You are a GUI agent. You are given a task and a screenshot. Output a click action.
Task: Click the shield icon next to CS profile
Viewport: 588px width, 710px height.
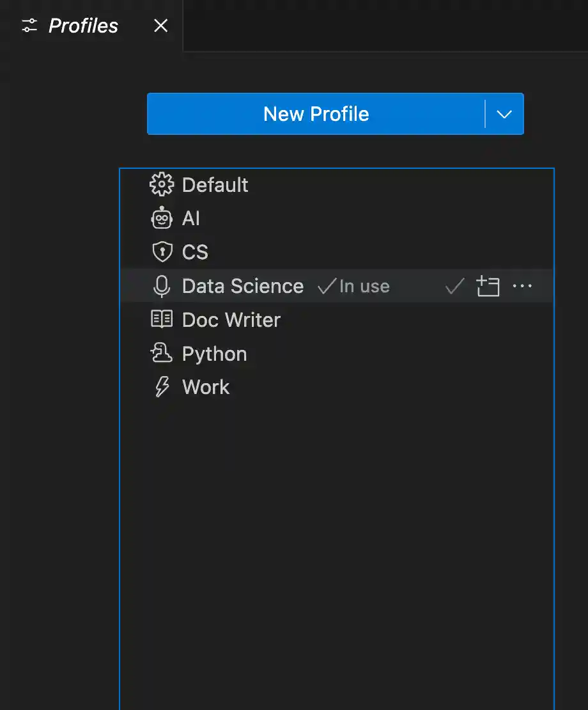click(x=162, y=252)
